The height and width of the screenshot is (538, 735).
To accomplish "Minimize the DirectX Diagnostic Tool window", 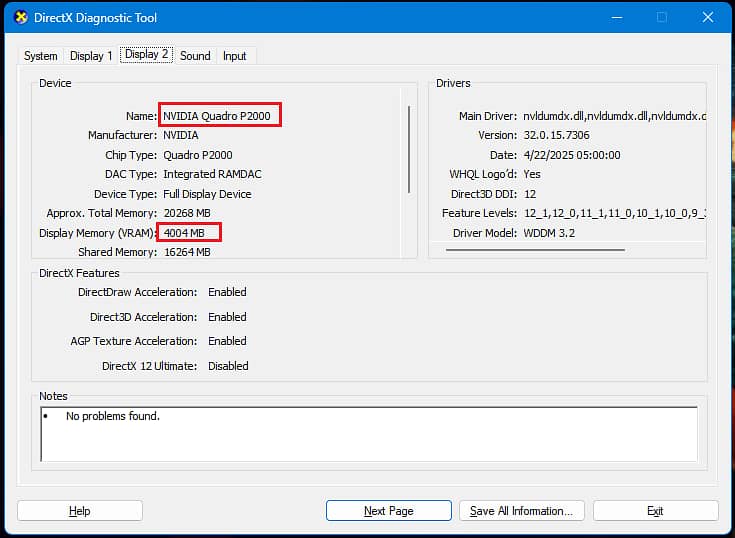I will point(617,18).
